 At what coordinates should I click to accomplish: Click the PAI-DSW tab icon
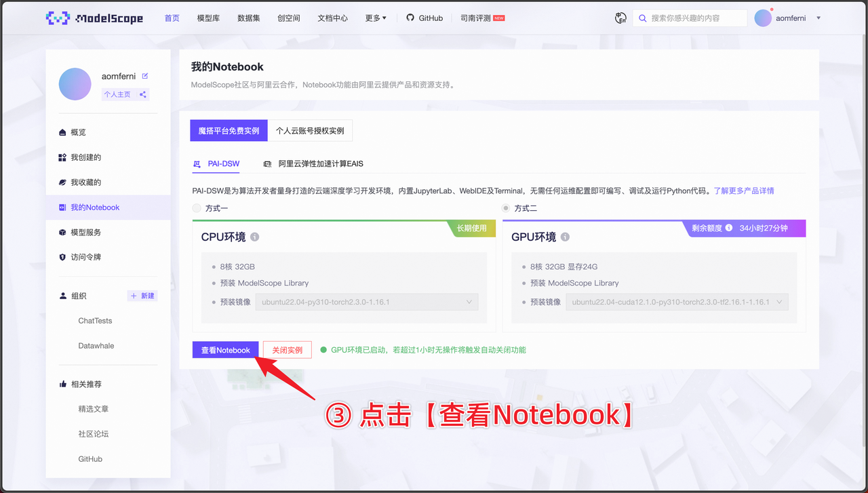197,164
